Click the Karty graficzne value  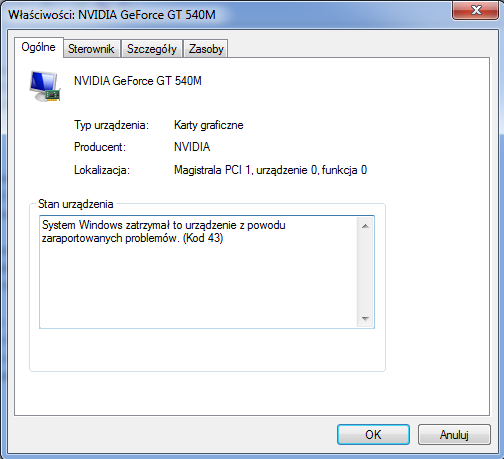(x=209, y=125)
